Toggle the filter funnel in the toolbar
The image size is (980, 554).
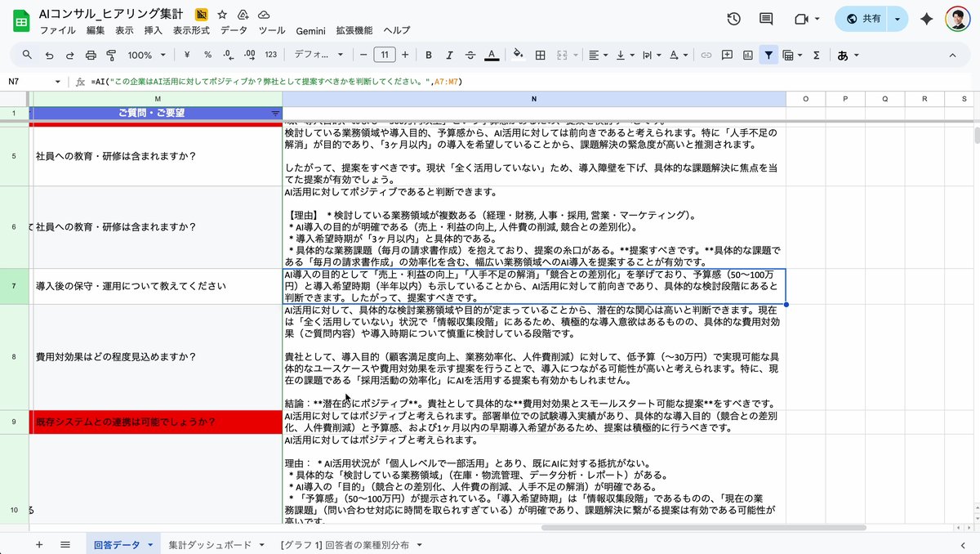click(x=768, y=55)
